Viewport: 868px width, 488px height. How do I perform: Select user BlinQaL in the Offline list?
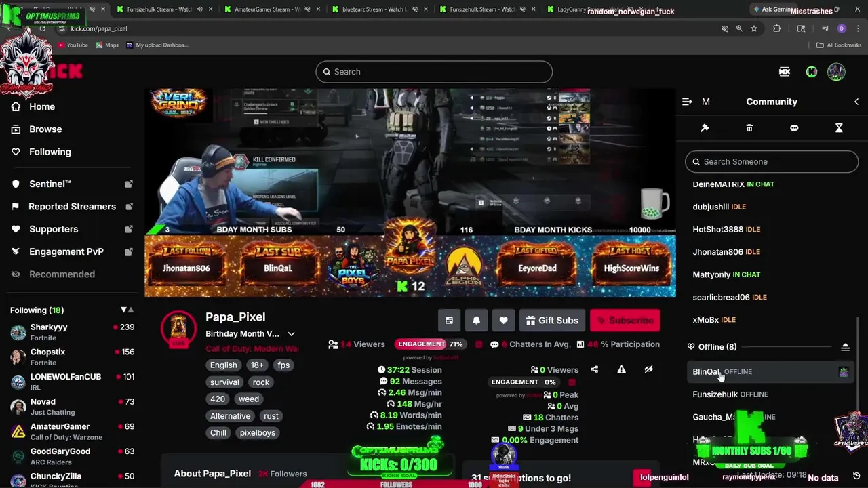[x=769, y=372]
